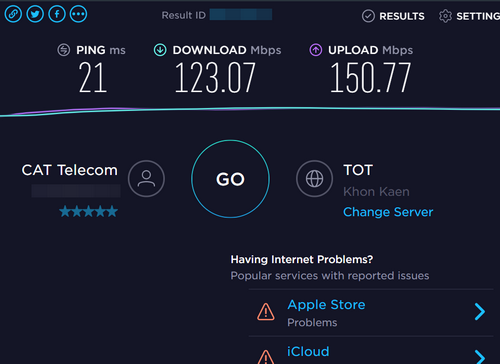Copy the result link via chain icon
The image size is (500, 364).
click(13, 14)
